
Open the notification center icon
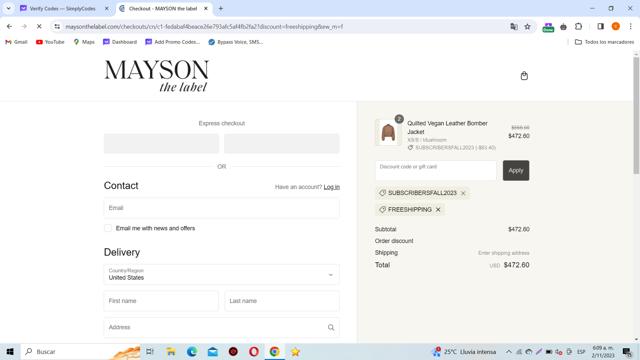[x=627, y=351]
